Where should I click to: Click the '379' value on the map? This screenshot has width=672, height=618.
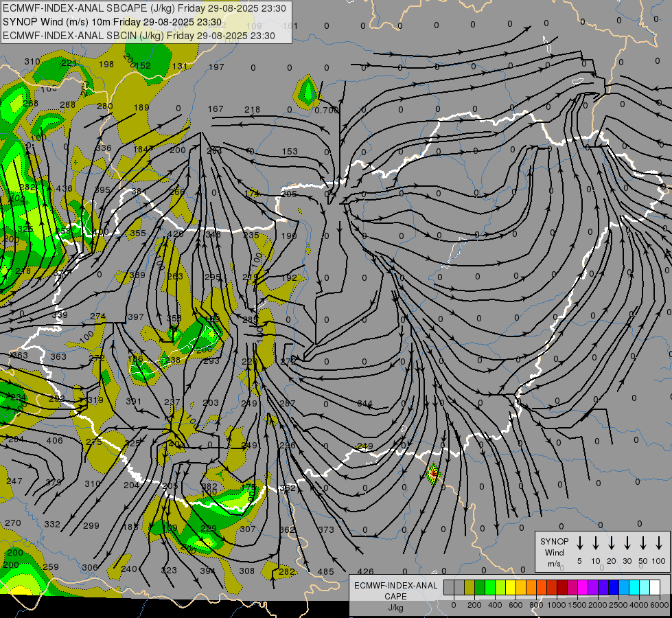click(54, 483)
